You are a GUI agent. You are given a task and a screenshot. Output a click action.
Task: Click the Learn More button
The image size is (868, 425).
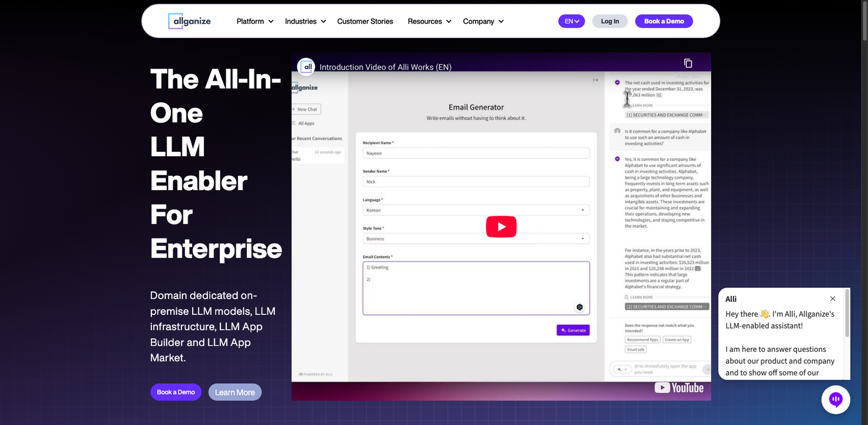point(235,392)
